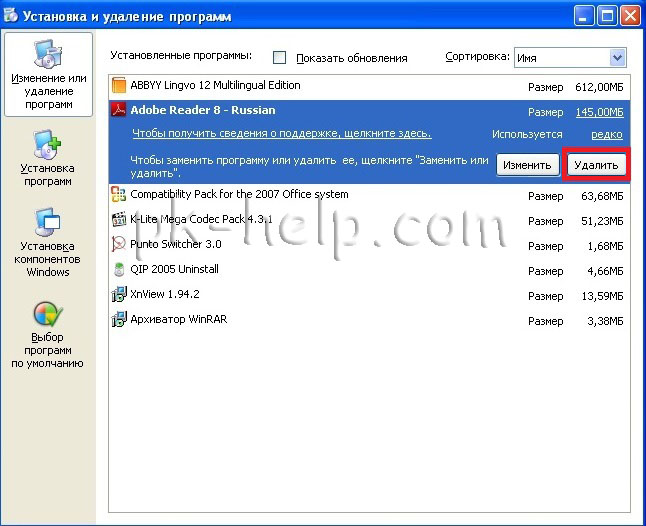
Task: Select Архиватор WinRAR entry
Action: pyautogui.click(x=369, y=321)
